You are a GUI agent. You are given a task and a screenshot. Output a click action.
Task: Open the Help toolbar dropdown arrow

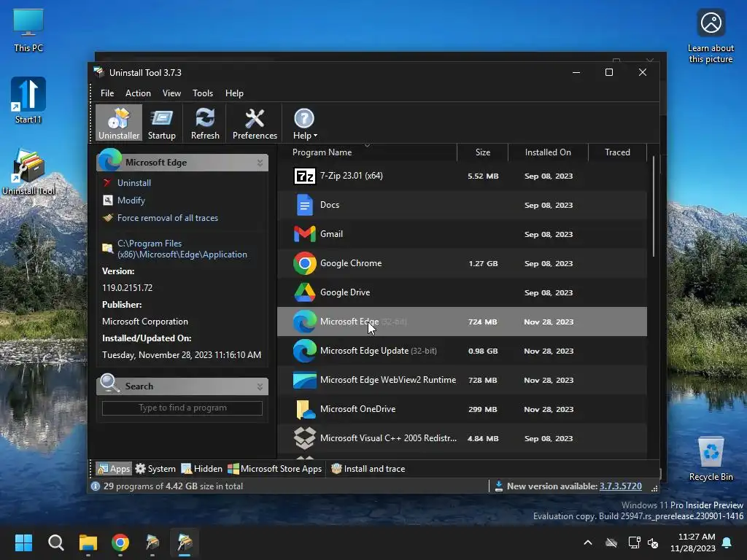click(x=315, y=136)
